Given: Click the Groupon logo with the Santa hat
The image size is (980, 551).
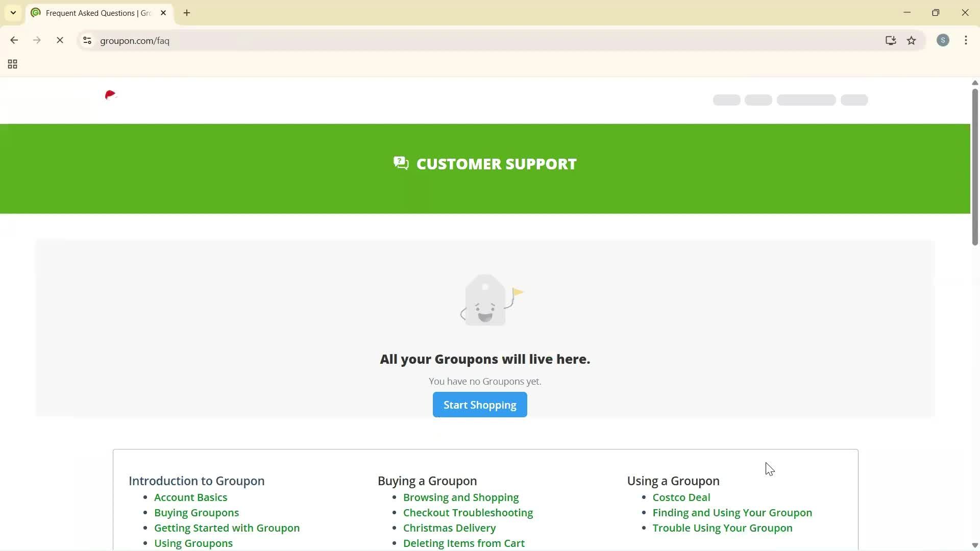Looking at the screenshot, I should coord(111,96).
